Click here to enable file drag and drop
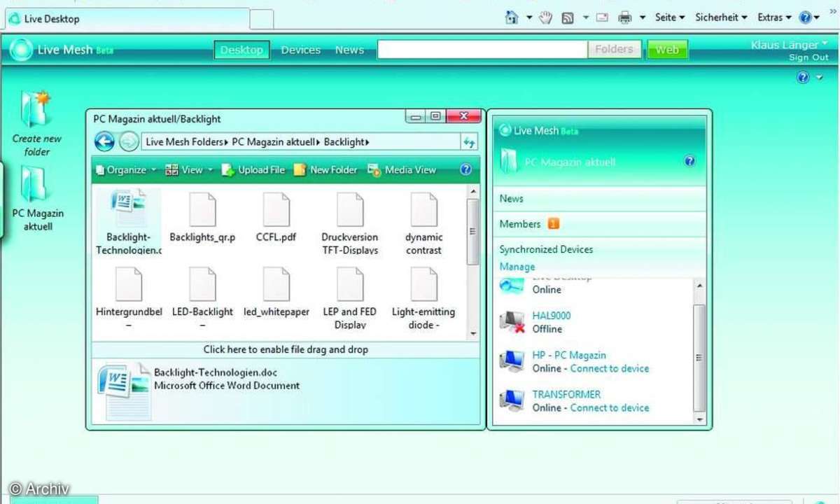This screenshot has height=504, width=840. (x=286, y=349)
